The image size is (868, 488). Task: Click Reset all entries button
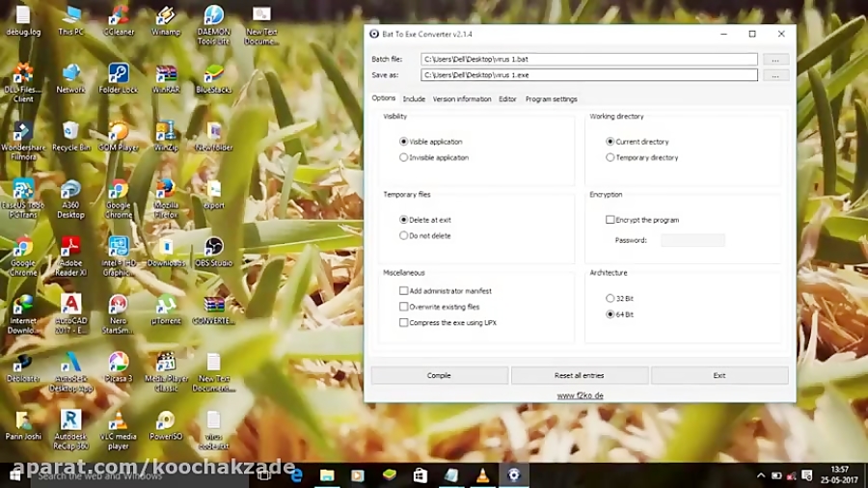[x=580, y=375]
